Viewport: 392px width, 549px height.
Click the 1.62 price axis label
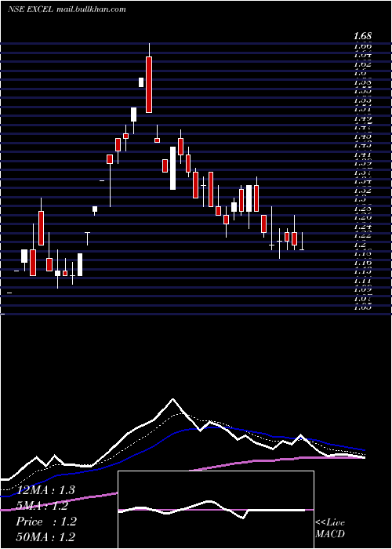point(362,64)
